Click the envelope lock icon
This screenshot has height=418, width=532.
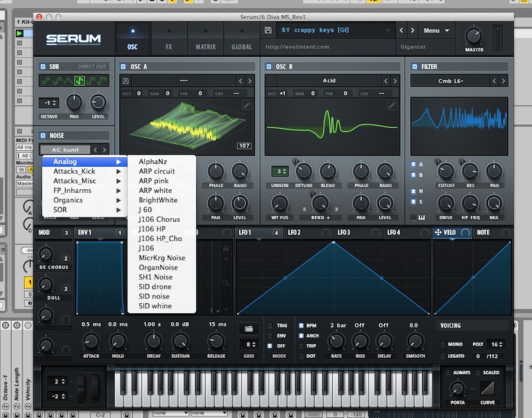click(226, 248)
